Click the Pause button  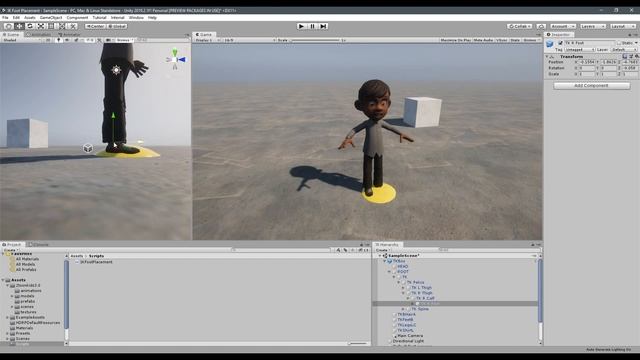click(x=312, y=26)
